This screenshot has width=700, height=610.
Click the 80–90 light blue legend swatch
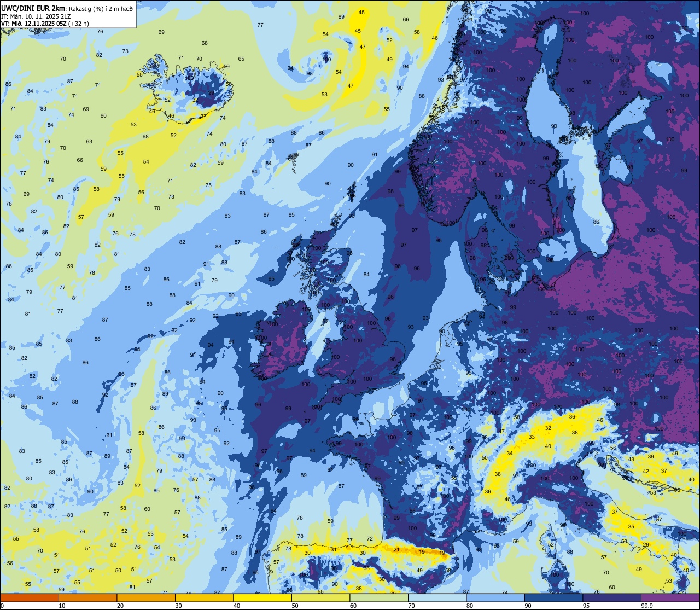point(495,598)
